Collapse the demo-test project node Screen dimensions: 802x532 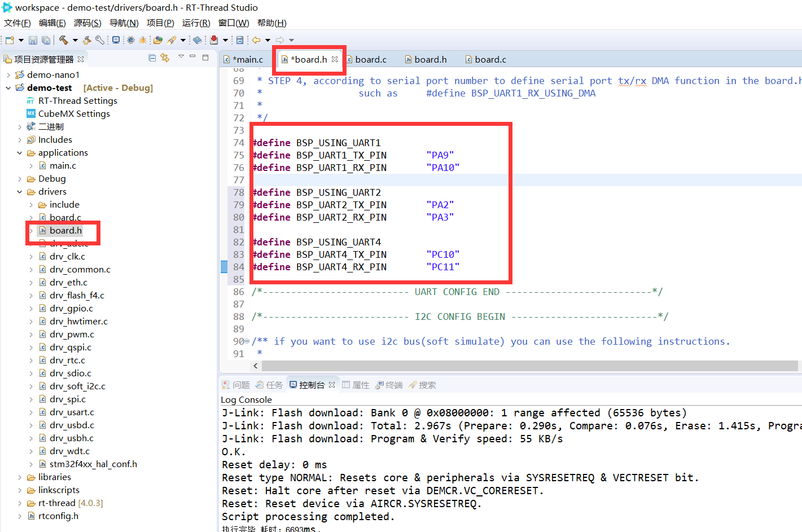click(x=8, y=88)
